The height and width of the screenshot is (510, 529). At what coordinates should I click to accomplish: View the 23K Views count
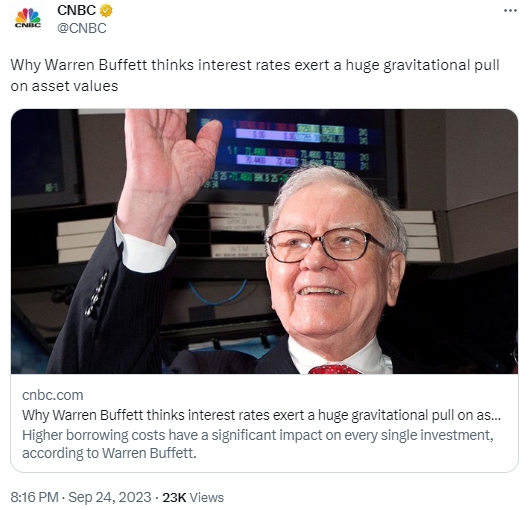point(193,498)
